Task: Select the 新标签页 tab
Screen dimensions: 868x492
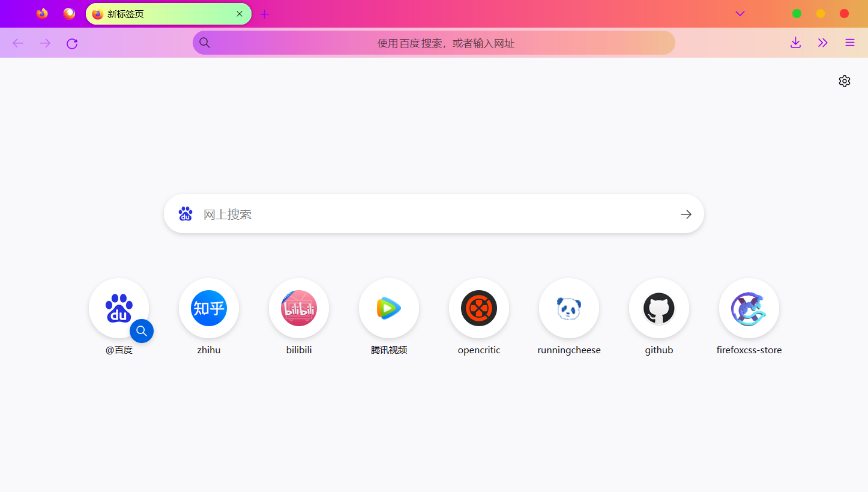Action: pos(169,14)
